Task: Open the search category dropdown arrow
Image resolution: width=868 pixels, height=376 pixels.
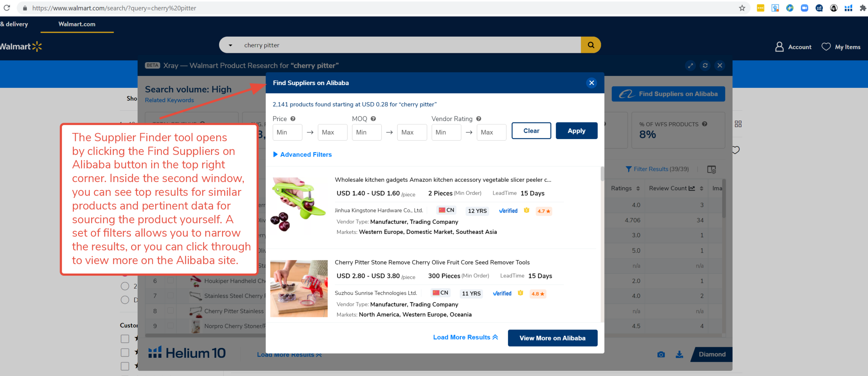Action: tap(231, 44)
